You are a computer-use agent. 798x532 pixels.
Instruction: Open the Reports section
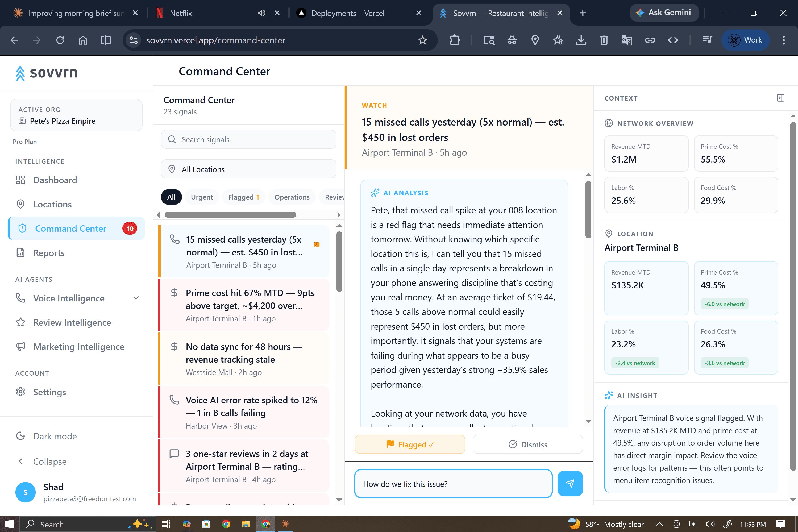point(49,253)
